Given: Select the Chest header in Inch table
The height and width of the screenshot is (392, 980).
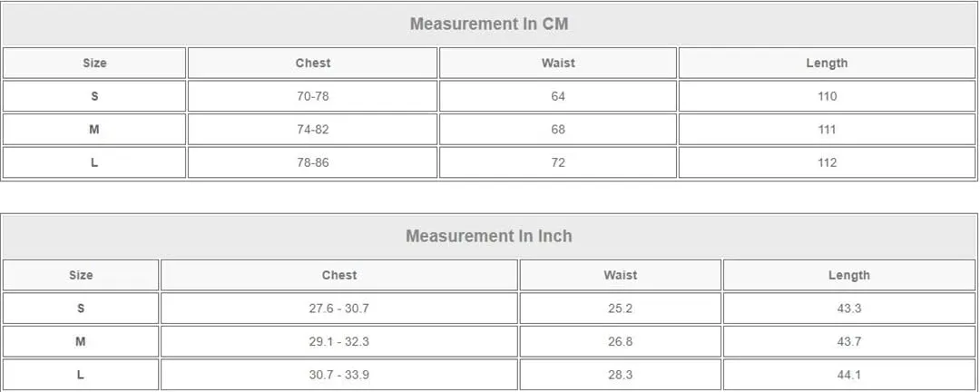Looking at the screenshot, I should pyautogui.click(x=339, y=275).
